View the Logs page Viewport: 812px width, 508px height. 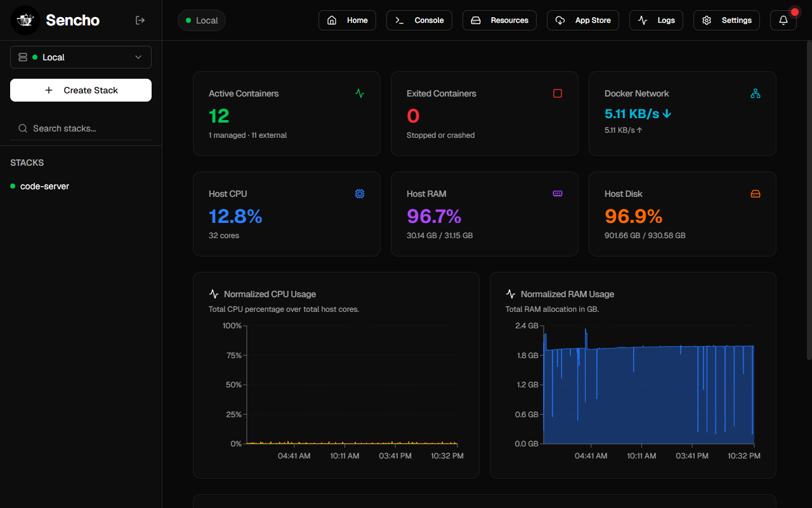click(x=656, y=20)
